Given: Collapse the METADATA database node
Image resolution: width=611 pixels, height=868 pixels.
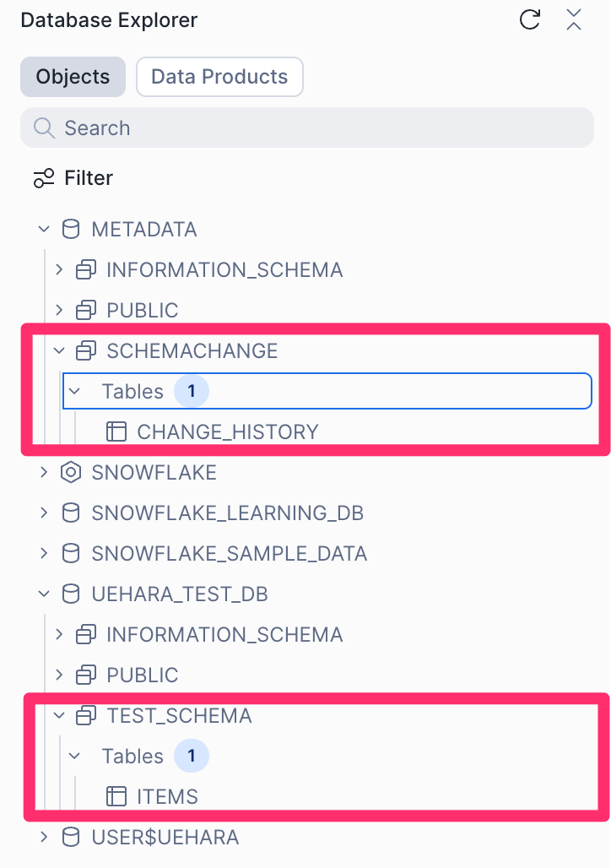Looking at the screenshot, I should (x=44, y=230).
